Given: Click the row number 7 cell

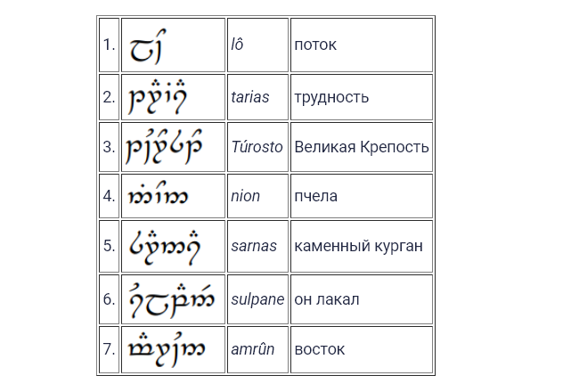Looking at the screenshot, I should point(109,349).
